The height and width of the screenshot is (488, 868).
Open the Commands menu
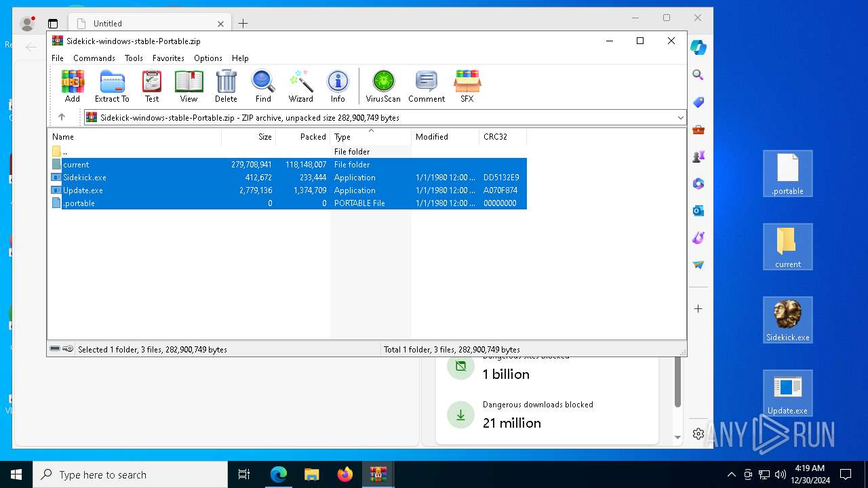[94, 58]
